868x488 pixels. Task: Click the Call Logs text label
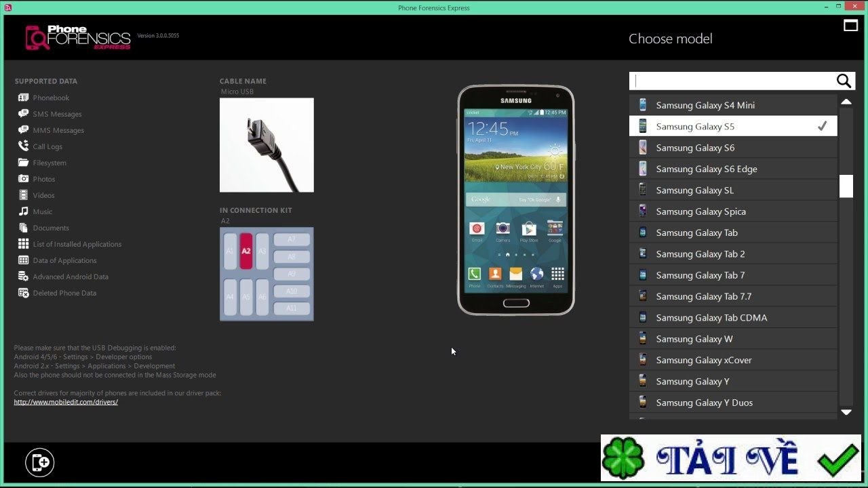[47, 146]
